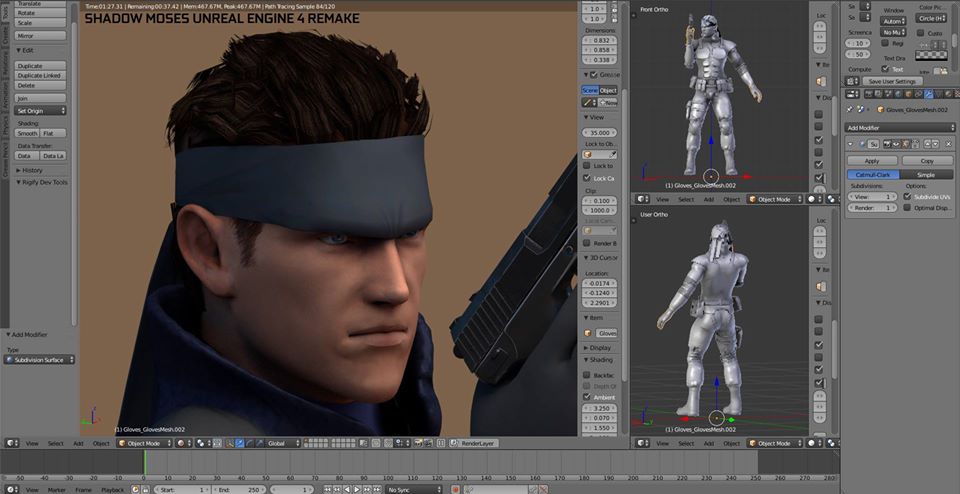Expand the History section
This screenshot has width=960, height=494.
[29, 170]
